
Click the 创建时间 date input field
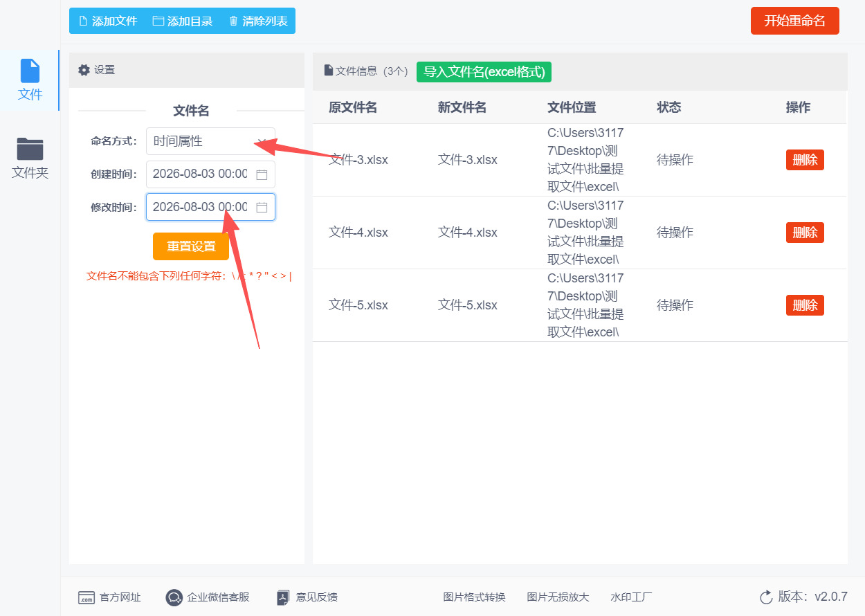click(x=210, y=174)
